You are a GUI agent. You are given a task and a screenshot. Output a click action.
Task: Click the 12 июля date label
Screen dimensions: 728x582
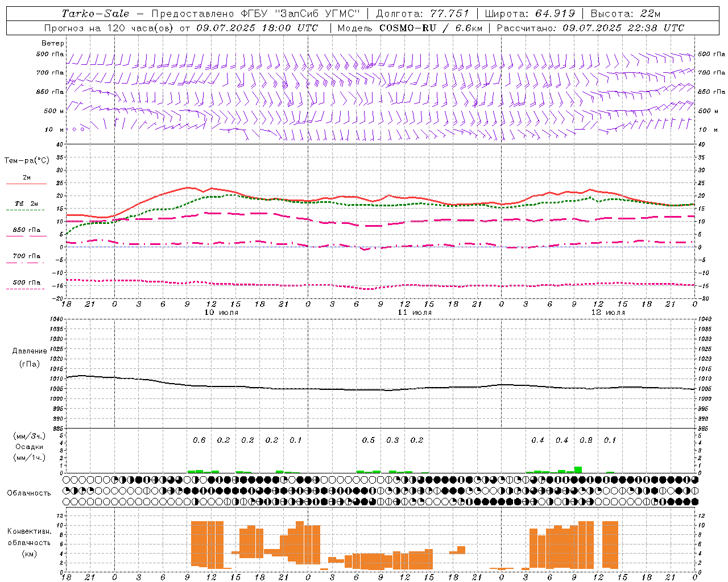click(608, 313)
